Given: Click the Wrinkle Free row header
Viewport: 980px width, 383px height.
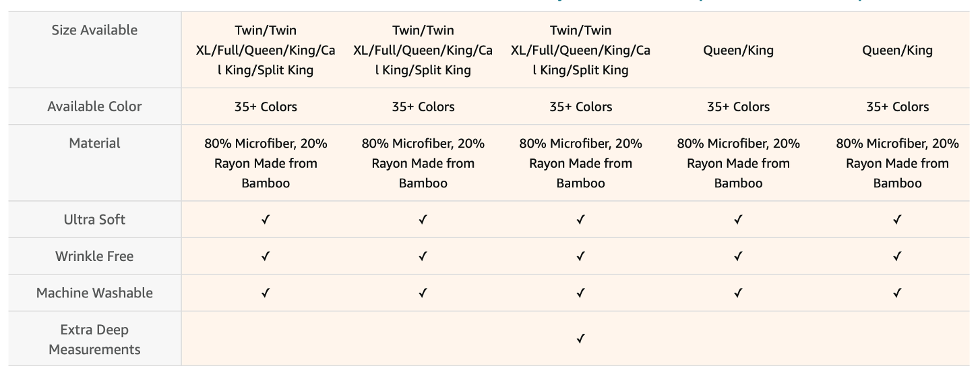Looking at the screenshot, I should (94, 256).
